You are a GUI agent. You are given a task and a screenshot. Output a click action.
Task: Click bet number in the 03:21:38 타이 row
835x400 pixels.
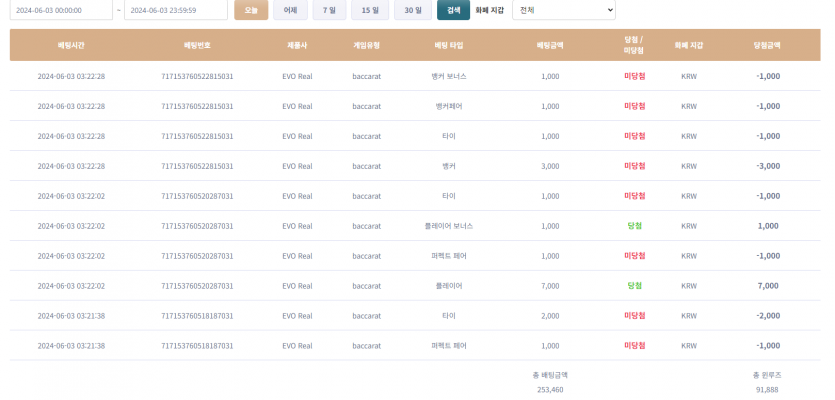click(197, 316)
